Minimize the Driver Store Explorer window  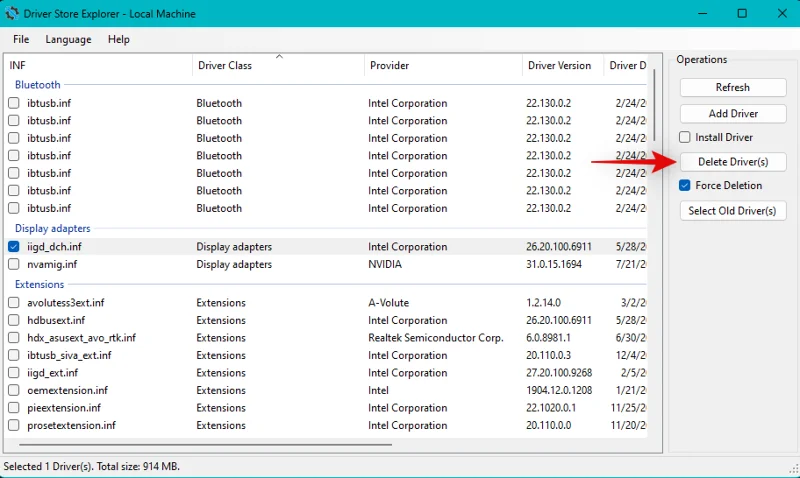pos(703,13)
